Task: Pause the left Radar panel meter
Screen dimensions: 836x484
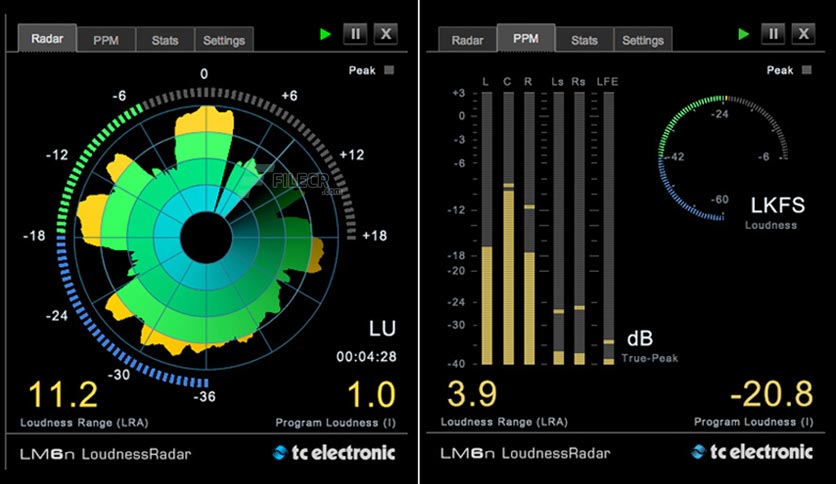Action: [x=355, y=35]
